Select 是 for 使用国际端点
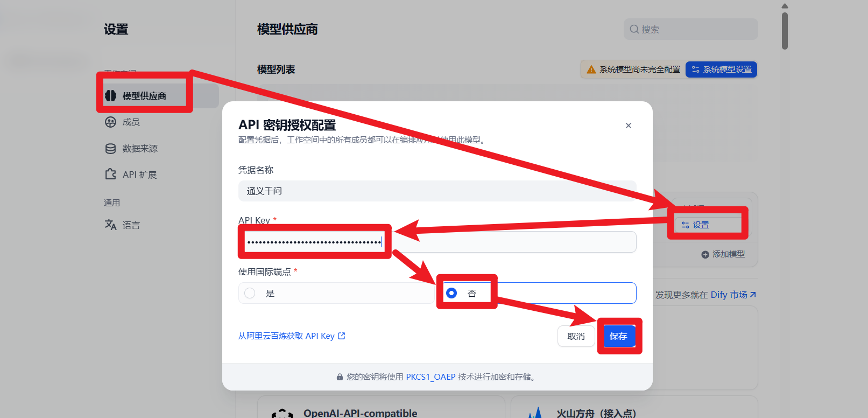Image resolution: width=868 pixels, height=418 pixels. pyautogui.click(x=336, y=293)
